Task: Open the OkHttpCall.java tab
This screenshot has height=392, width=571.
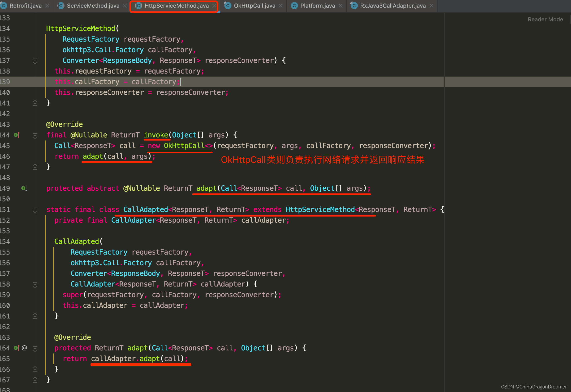Action: (255, 6)
